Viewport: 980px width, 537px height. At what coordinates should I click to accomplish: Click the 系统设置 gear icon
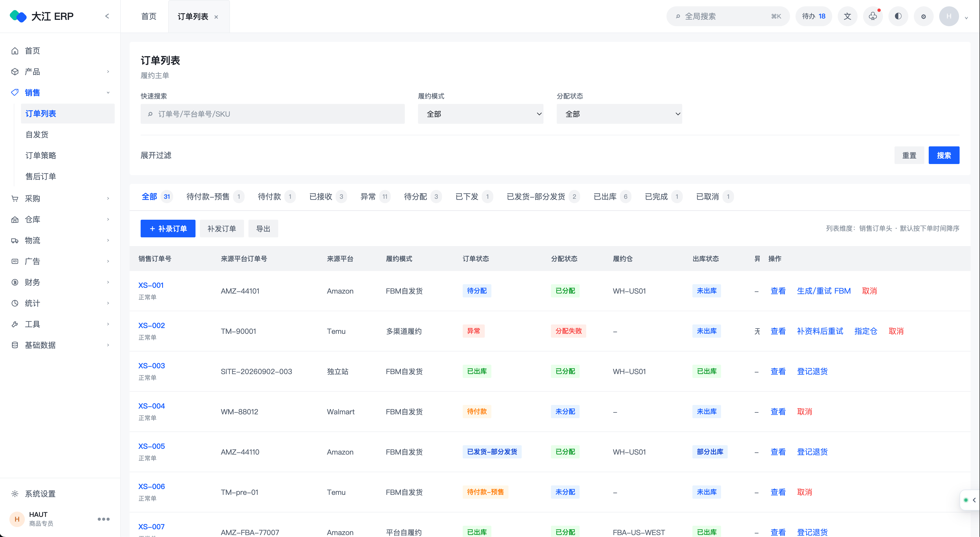point(15,494)
